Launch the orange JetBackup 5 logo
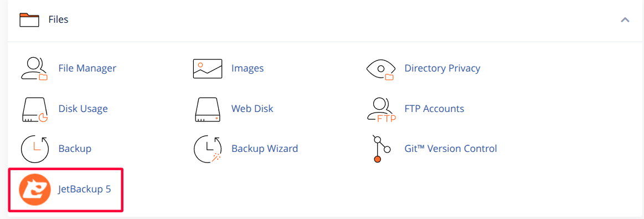The width and height of the screenshot is (644, 219). pyautogui.click(x=34, y=190)
